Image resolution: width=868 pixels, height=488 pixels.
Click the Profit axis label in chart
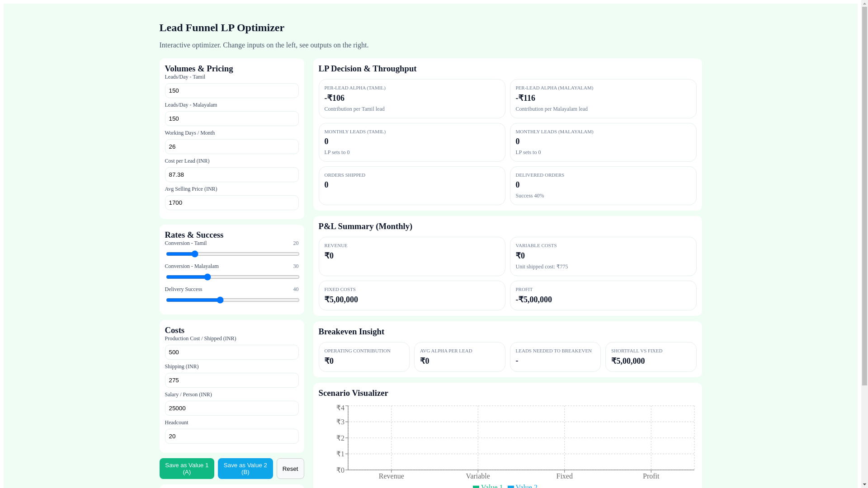(x=651, y=476)
